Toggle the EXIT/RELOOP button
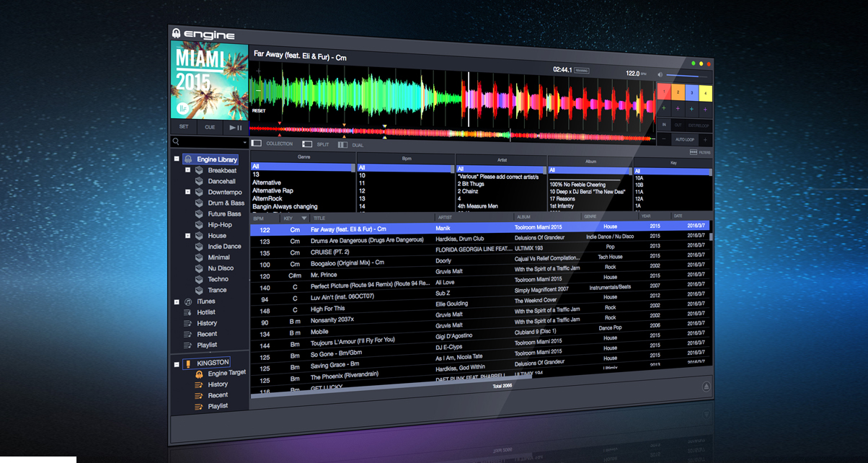This screenshot has width=868, height=463. 698,125
